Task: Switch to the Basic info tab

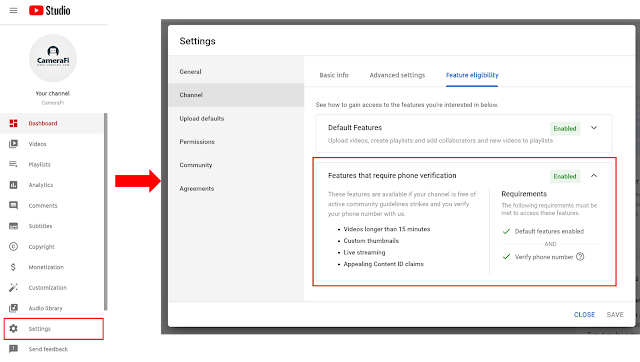Action: 334,75
